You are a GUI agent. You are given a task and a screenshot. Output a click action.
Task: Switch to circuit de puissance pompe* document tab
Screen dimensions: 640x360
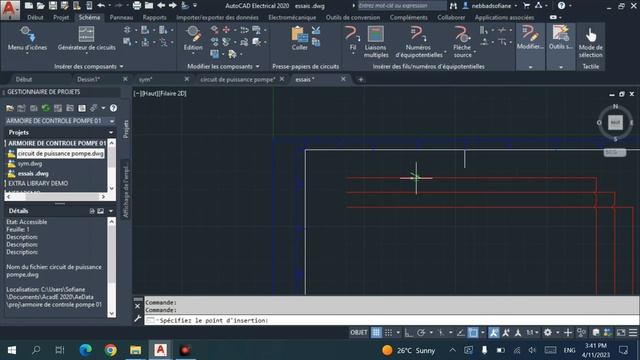[238, 79]
